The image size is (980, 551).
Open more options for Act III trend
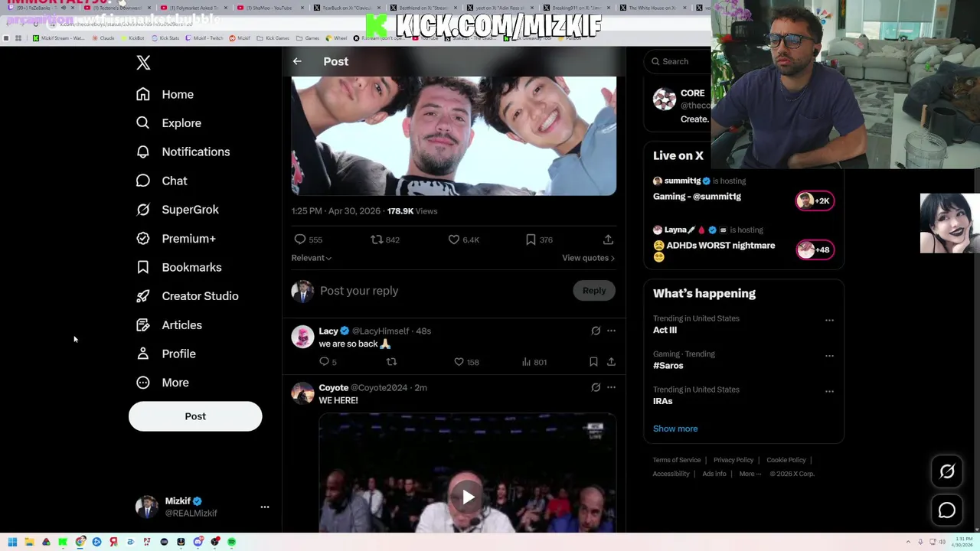coord(829,320)
